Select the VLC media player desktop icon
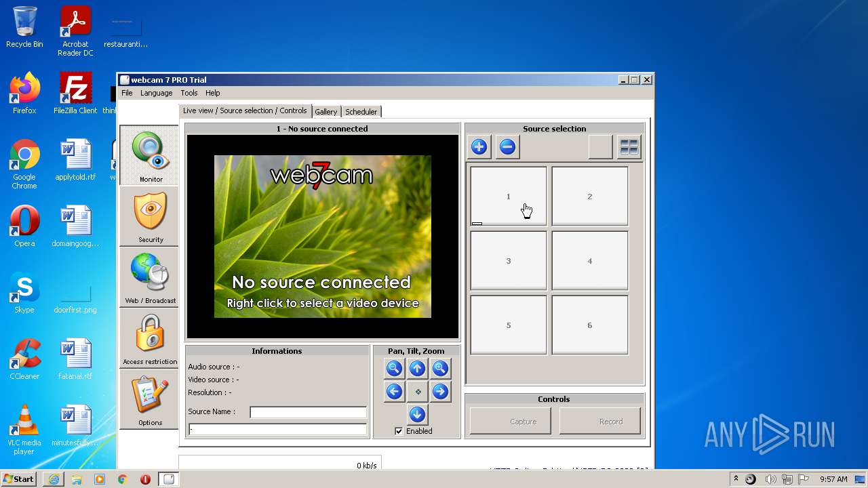Image resolution: width=868 pixels, height=488 pixels. click(24, 430)
